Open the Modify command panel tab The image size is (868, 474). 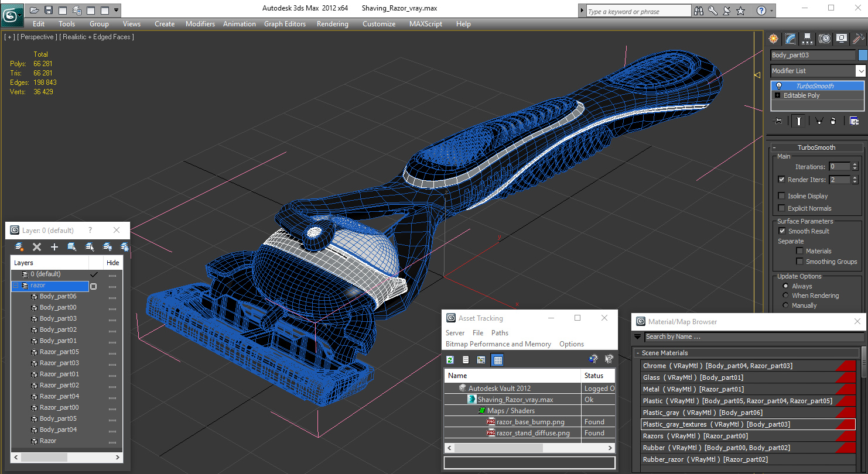click(791, 39)
